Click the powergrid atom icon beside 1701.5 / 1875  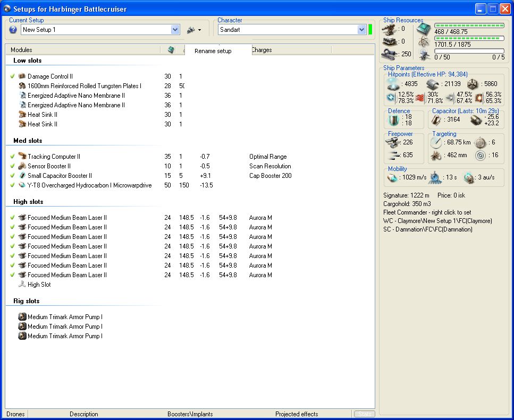pyautogui.click(x=424, y=42)
